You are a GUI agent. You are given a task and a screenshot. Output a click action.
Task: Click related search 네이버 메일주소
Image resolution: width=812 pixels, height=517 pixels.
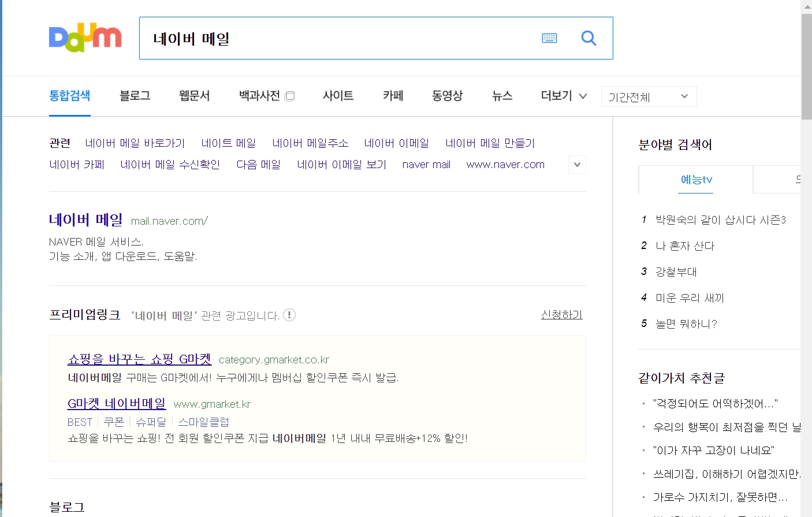tap(310, 143)
